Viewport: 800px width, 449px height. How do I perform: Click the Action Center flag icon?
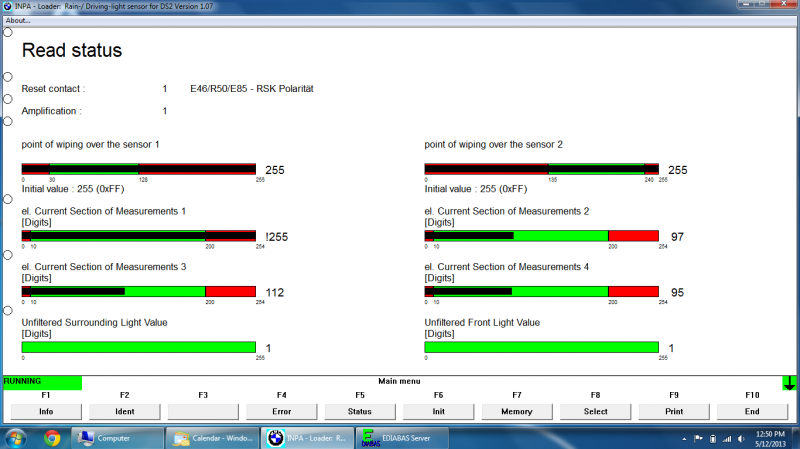point(698,439)
